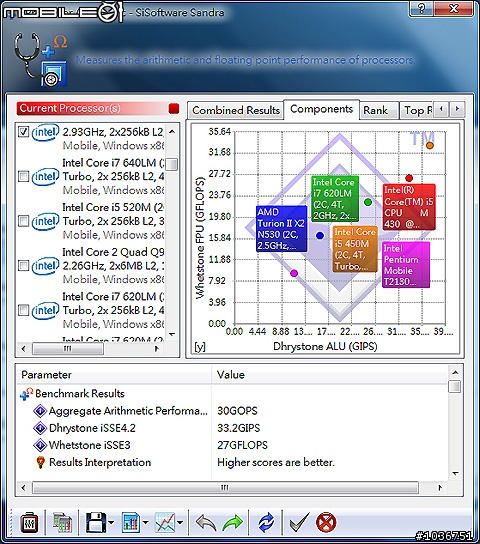Click the Parameter column header
This screenshot has width=480, height=544.
pyautogui.click(x=114, y=375)
